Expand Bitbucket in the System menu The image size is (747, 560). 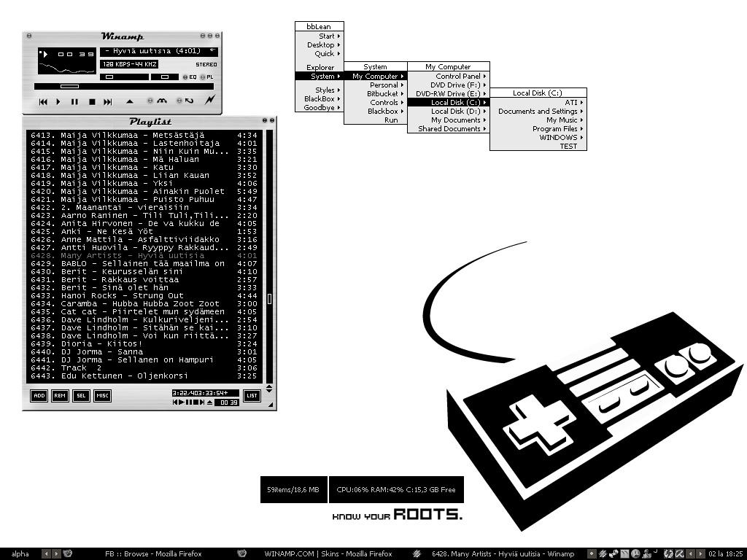pyautogui.click(x=376, y=94)
